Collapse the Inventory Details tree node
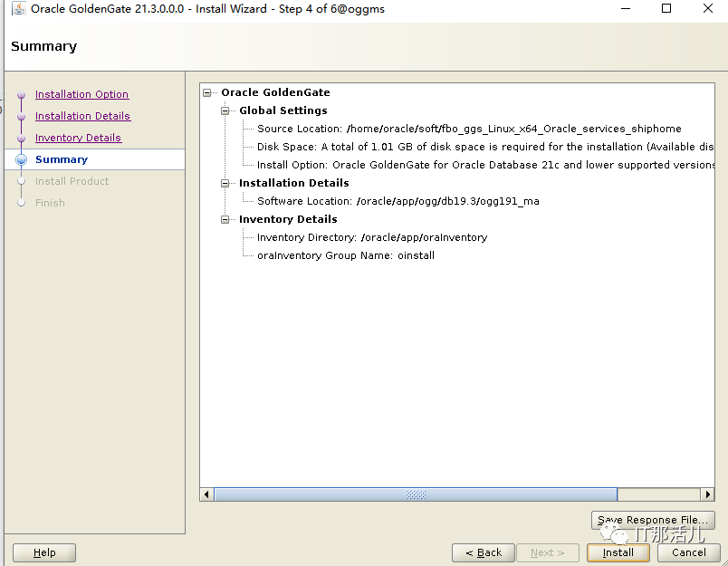The width and height of the screenshot is (728, 566). click(225, 220)
